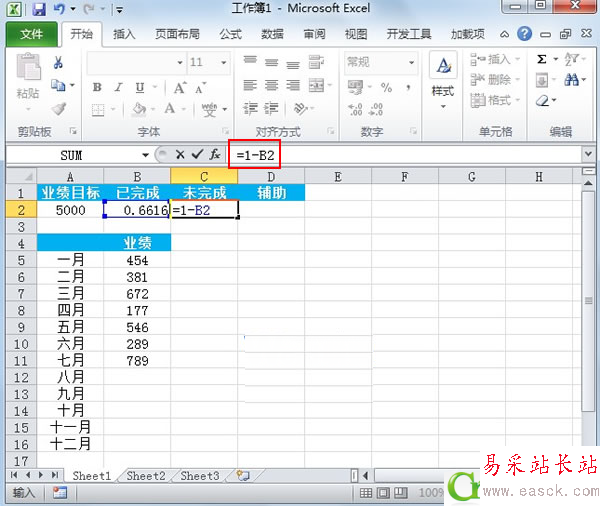Click the Format Painter brush icon
Image resolution: width=600 pixels, height=506 pixels.
(x=59, y=109)
